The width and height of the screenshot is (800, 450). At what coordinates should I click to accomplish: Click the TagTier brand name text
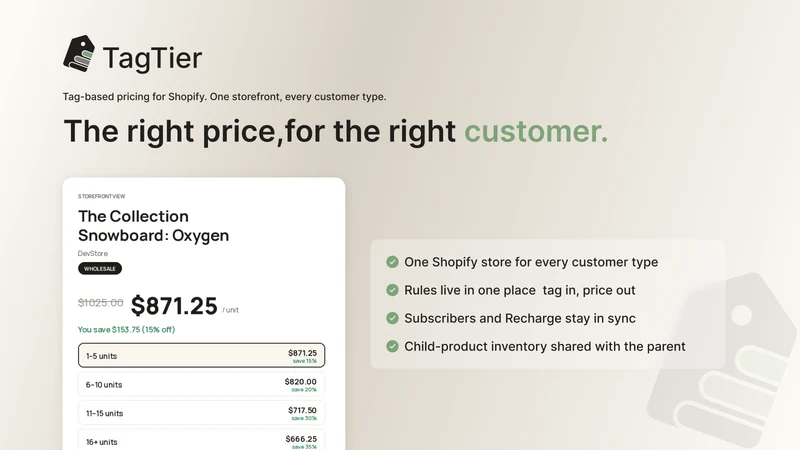pos(153,58)
